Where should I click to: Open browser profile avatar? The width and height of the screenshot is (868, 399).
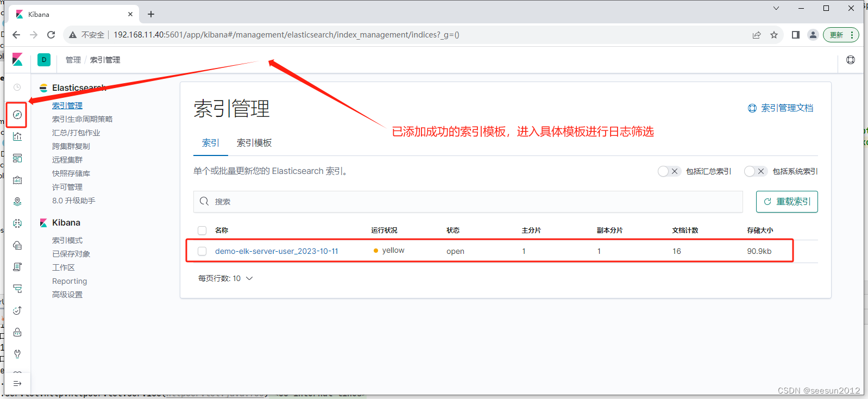(x=813, y=35)
